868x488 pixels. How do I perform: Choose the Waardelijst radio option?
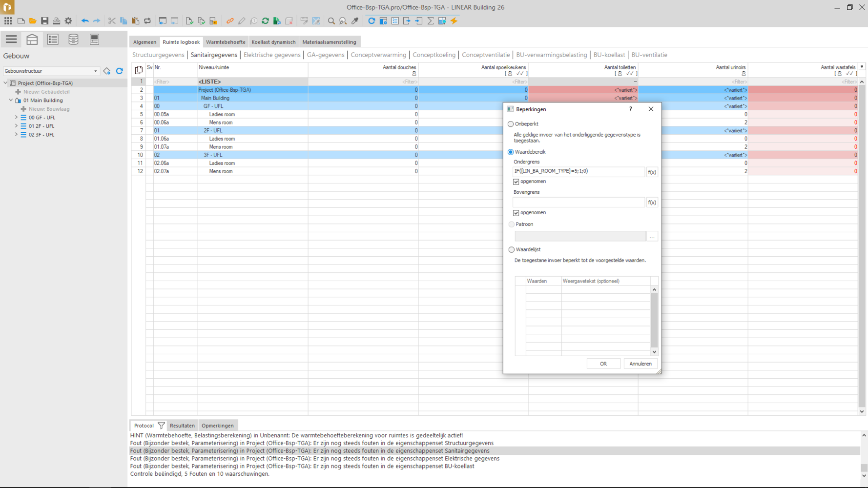tap(511, 250)
